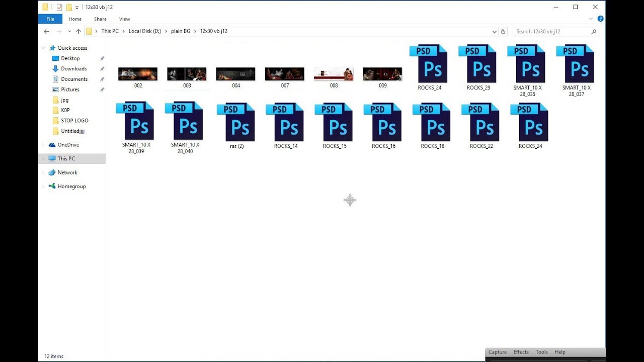The width and height of the screenshot is (644, 362).
Task: Unpin Pictures from Quick access
Action: pos(102,89)
